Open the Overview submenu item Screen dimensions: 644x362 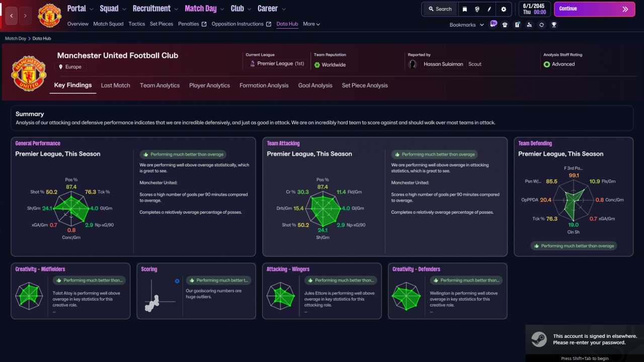(77, 24)
